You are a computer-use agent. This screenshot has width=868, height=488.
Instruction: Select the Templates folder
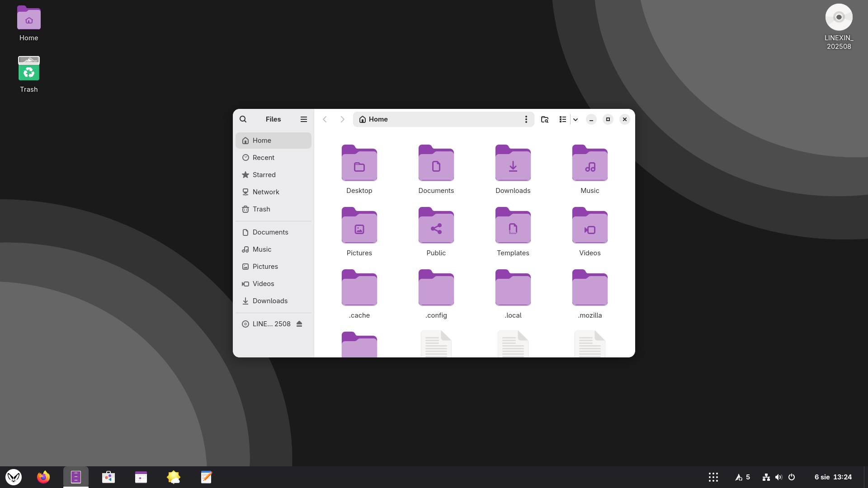coord(513,226)
